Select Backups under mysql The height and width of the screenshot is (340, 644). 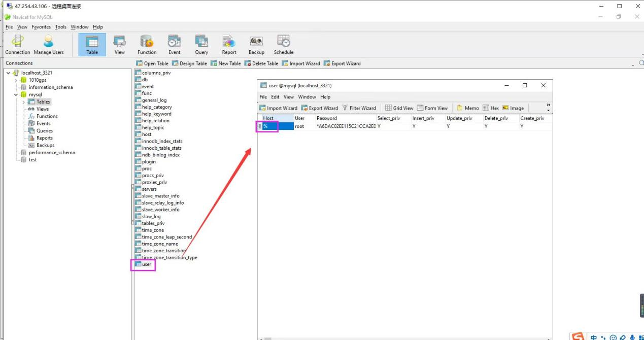45,145
